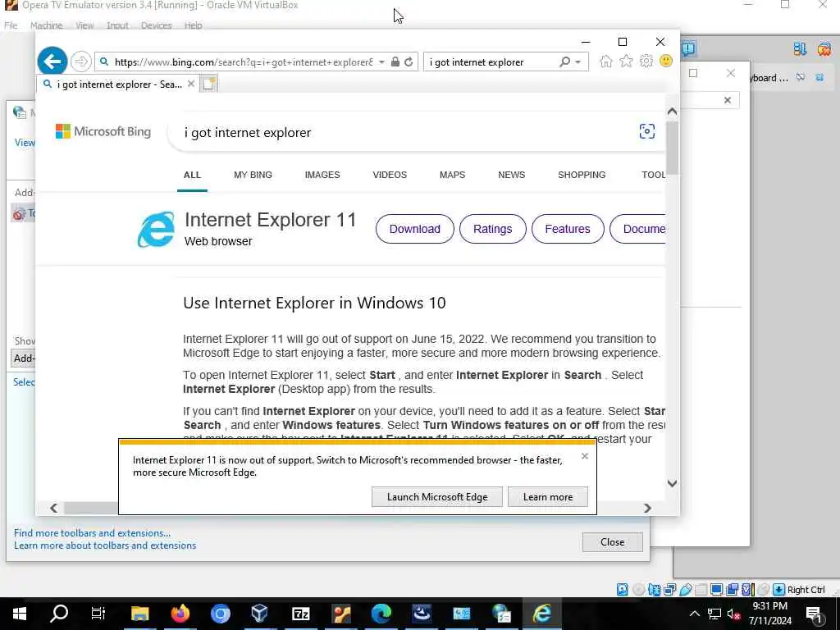Click the IE address bar URL
Viewport: 840px width, 630px height.
(244, 62)
